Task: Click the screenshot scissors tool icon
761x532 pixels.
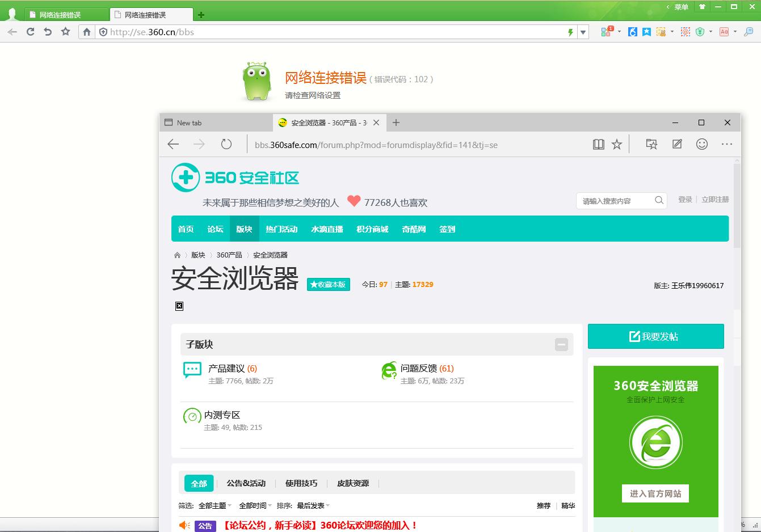Action: pyautogui.click(x=661, y=32)
